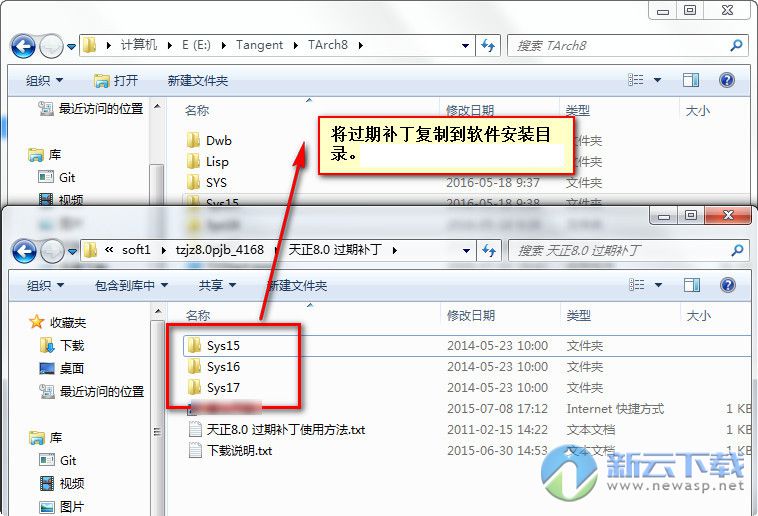The width and height of the screenshot is (758, 516).
Task: Click soft1 in the address path
Action: click(x=136, y=250)
